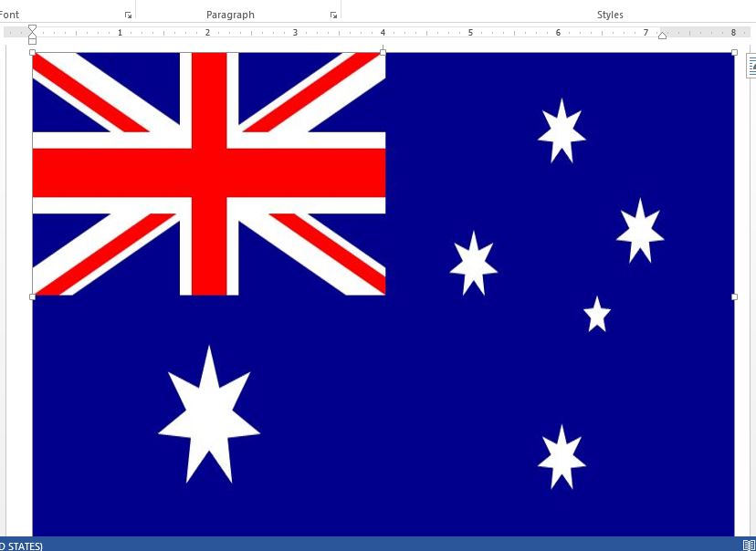Click the Hanging Indent marker on ruler

[x=32, y=36]
